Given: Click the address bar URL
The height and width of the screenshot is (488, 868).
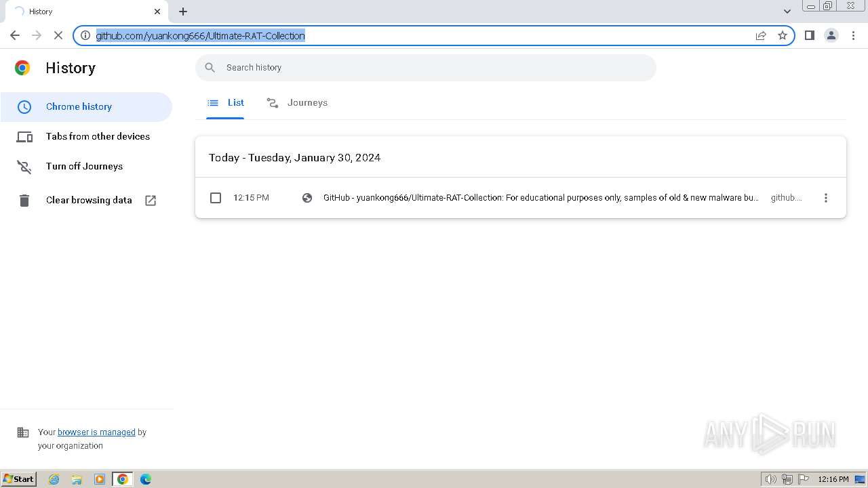Looking at the screenshot, I should [x=201, y=35].
